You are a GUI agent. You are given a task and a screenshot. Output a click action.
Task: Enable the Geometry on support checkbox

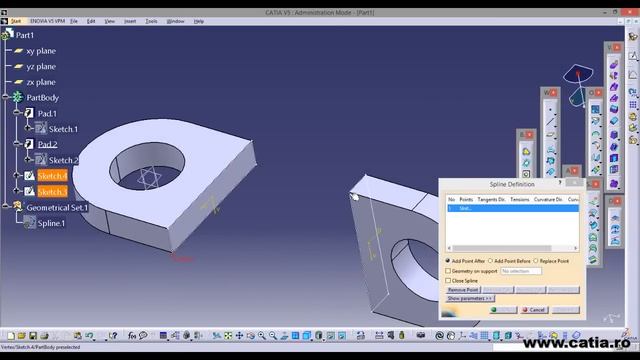pyautogui.click(x=448, y=271)
